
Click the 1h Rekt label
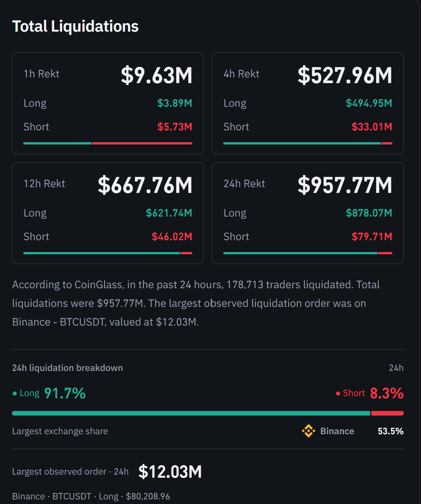pyautogui.click(x=42, y=74)
